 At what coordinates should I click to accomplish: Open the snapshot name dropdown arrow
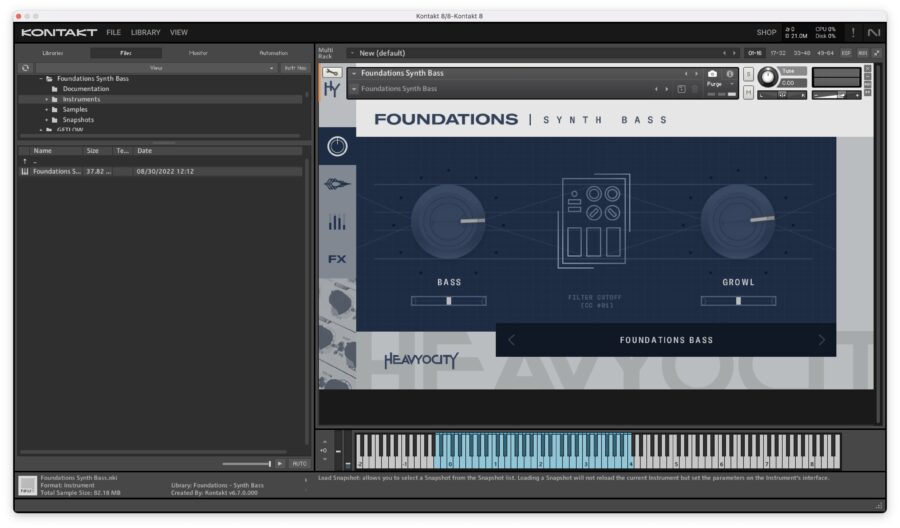coord(354,89)
